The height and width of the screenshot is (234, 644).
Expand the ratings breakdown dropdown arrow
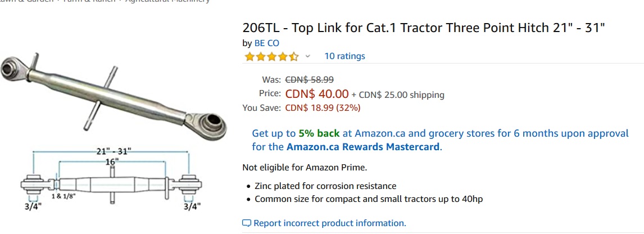point(307,56)
